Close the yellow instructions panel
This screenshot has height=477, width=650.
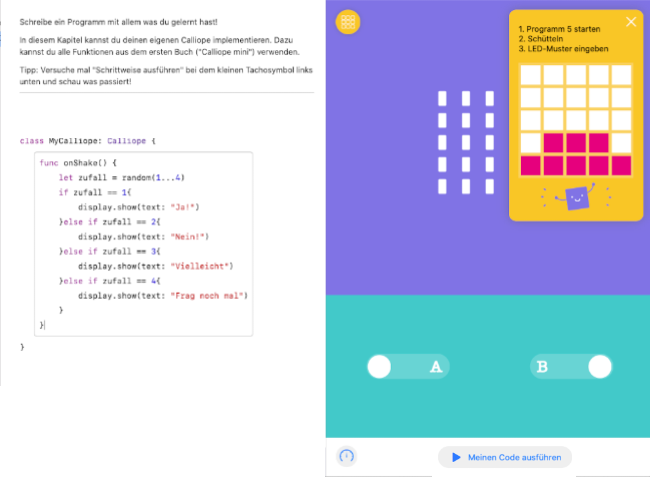coord(631,22)
